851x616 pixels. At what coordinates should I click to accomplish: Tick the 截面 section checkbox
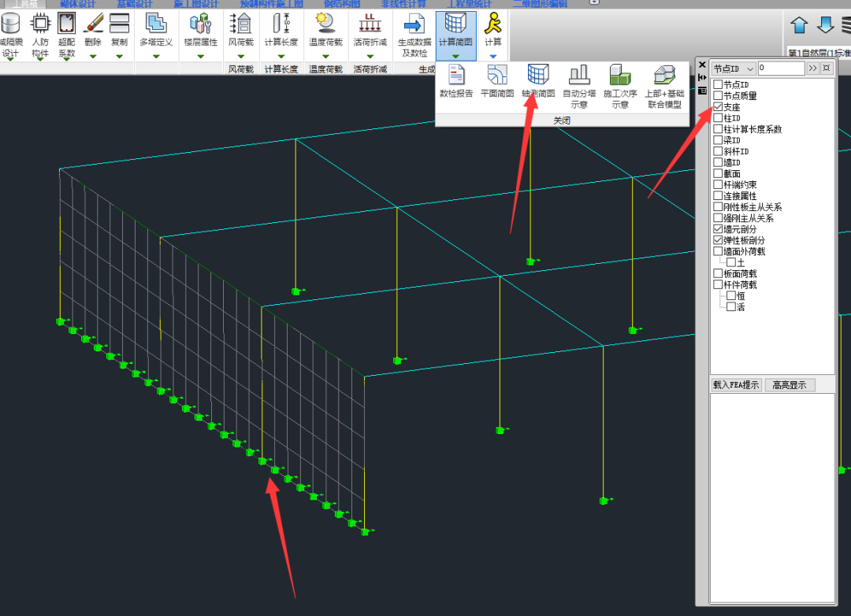(x=718, y=174)
